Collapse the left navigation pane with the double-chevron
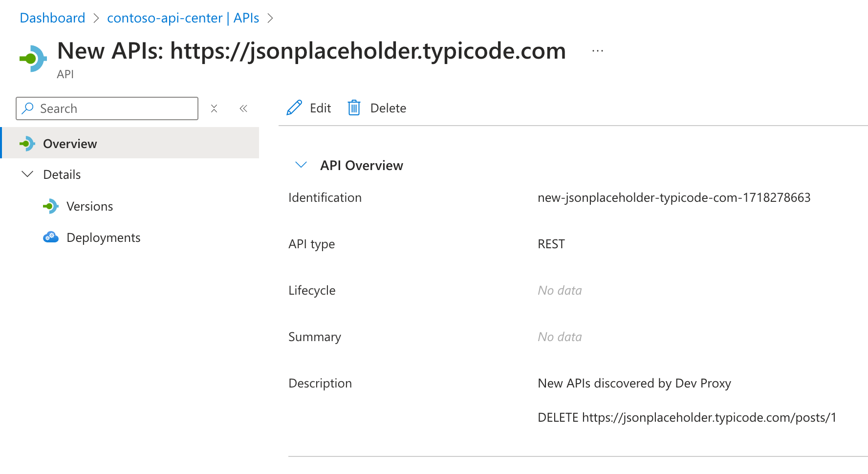 click(x=243, y=108)
